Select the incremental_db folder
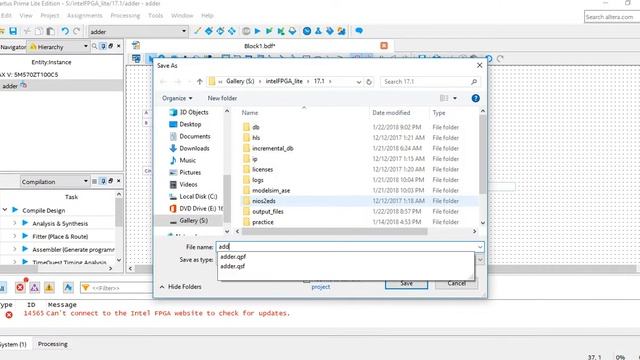 (x=272, y=148)
